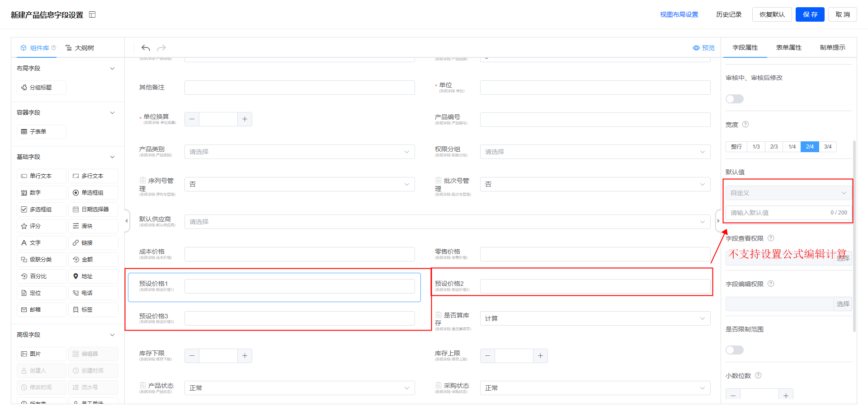The image size is (868, 415).
Task: Select 日期选择器 field component
Action: [93, 210]
